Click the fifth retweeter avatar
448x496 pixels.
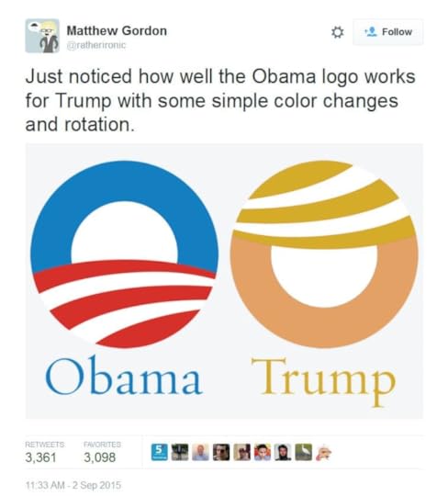pos(241,452)
